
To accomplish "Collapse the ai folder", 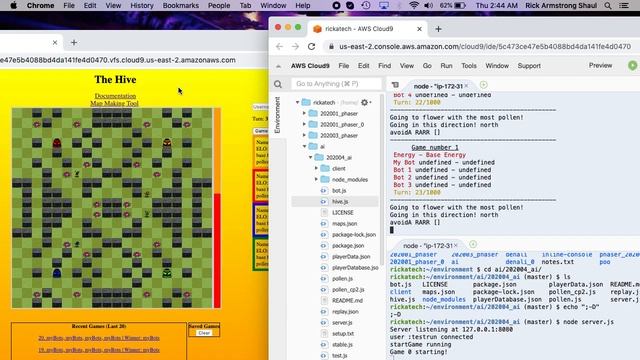I will coord(304,146).
